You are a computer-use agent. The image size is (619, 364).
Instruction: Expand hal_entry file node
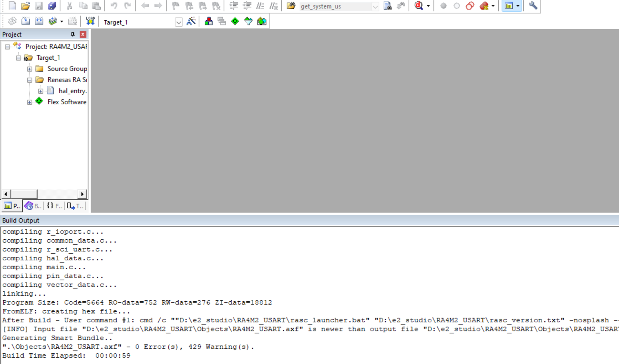click(41, 91)
